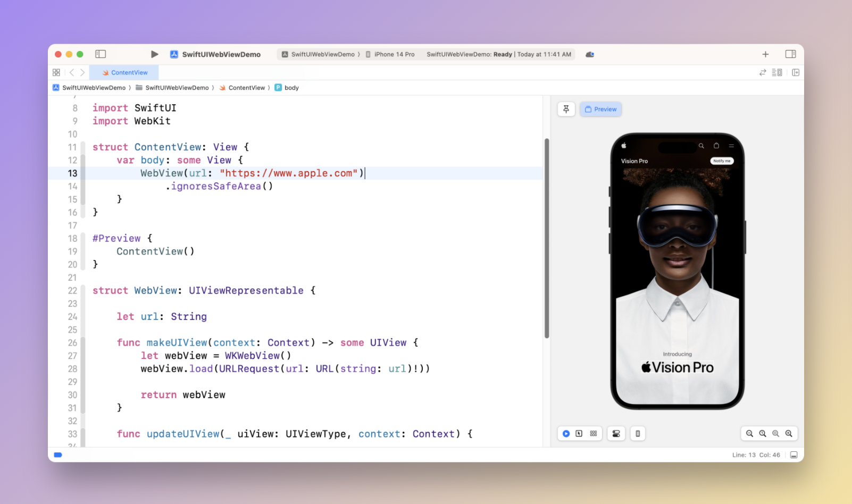Click the Run play button in toolbar
852x504 pixels.
coord(154,54)
